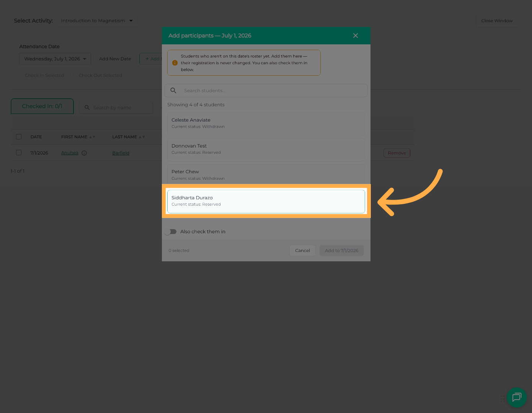Screen dimensions: 532x413
Task: Sort by Last Name column arrows
Action: (142, 137)
